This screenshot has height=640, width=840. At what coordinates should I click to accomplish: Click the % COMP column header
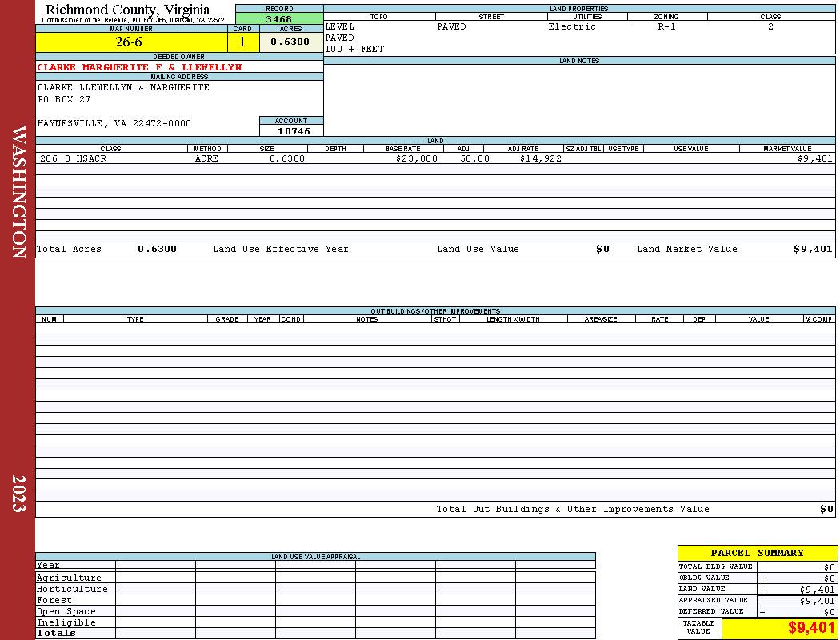(819, 319)
